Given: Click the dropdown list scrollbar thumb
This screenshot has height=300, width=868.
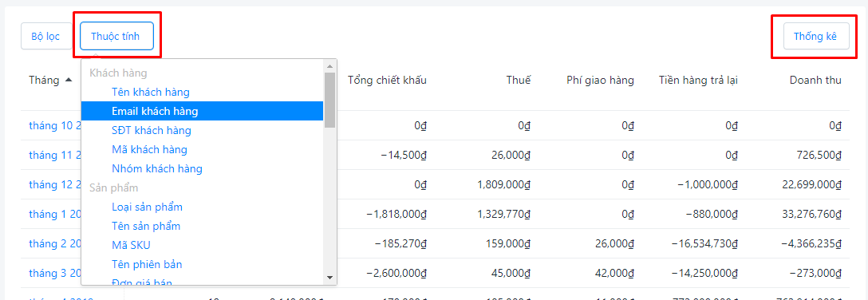Looking at the screenshot, I should (x=330, y=101).
